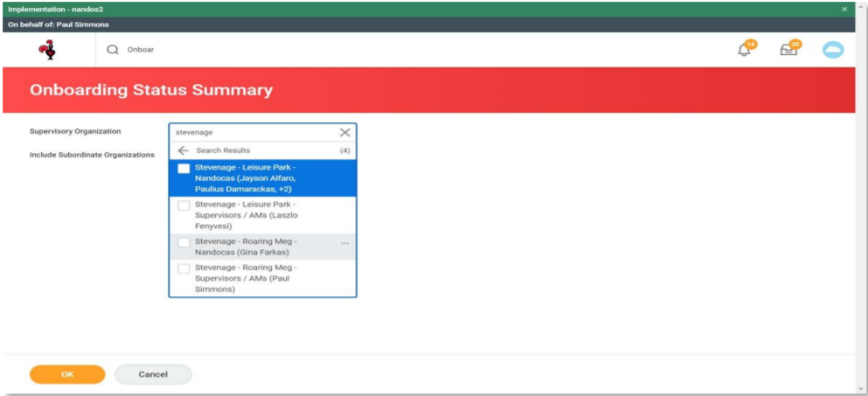Click the Nando's rooster logo

pos(47,50)
